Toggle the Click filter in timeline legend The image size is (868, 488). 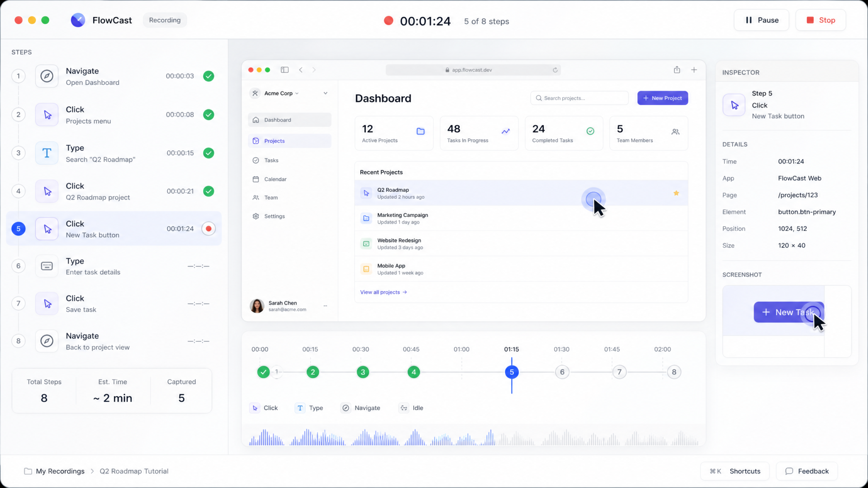point(264,408)
